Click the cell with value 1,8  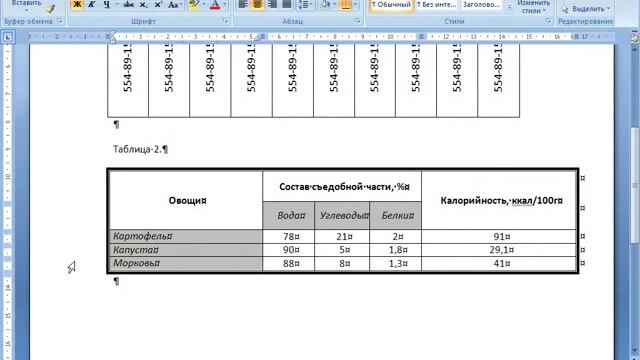coord(396,250)
